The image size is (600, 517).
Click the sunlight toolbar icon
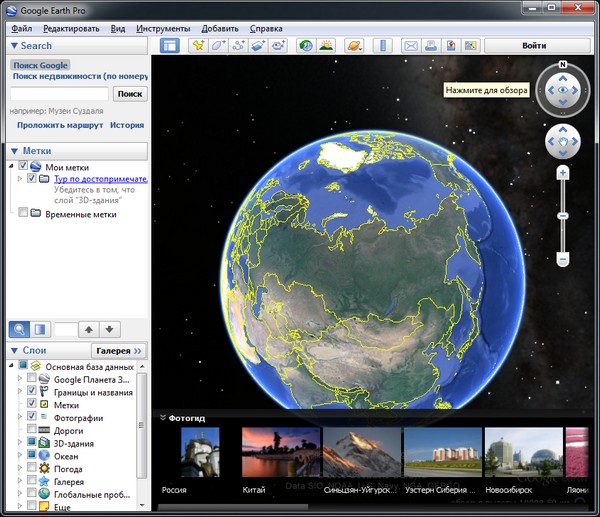pos(326,46)
